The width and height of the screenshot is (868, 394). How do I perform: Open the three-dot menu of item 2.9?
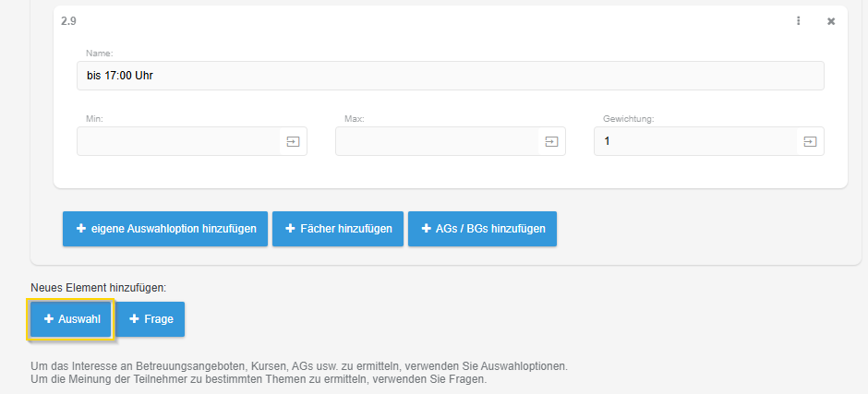click(799, 21)
